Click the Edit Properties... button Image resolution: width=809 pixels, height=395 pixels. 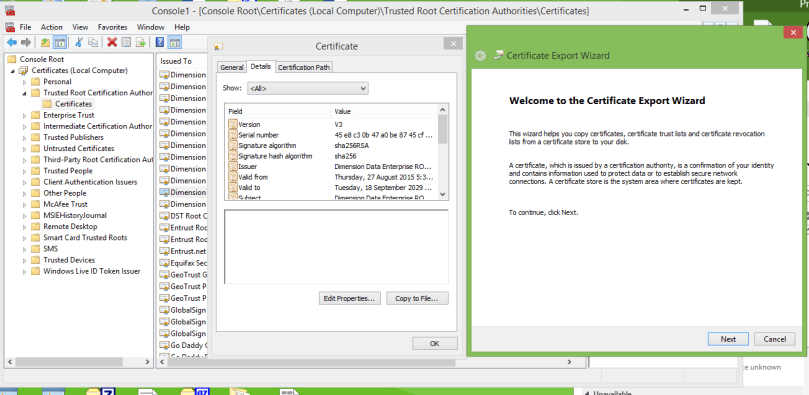coord(350,298)
